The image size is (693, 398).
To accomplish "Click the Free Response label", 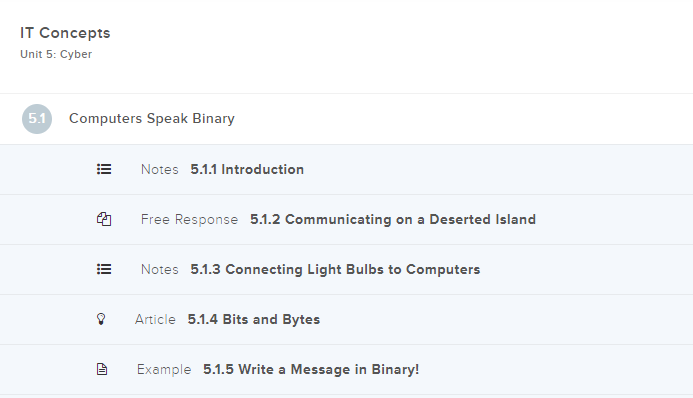I will click(x=189, y=219).
